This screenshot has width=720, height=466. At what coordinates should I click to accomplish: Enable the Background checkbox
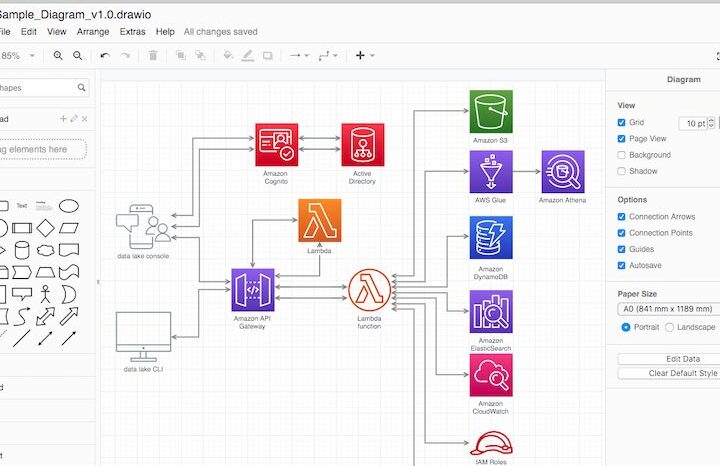tap(621, 155)
